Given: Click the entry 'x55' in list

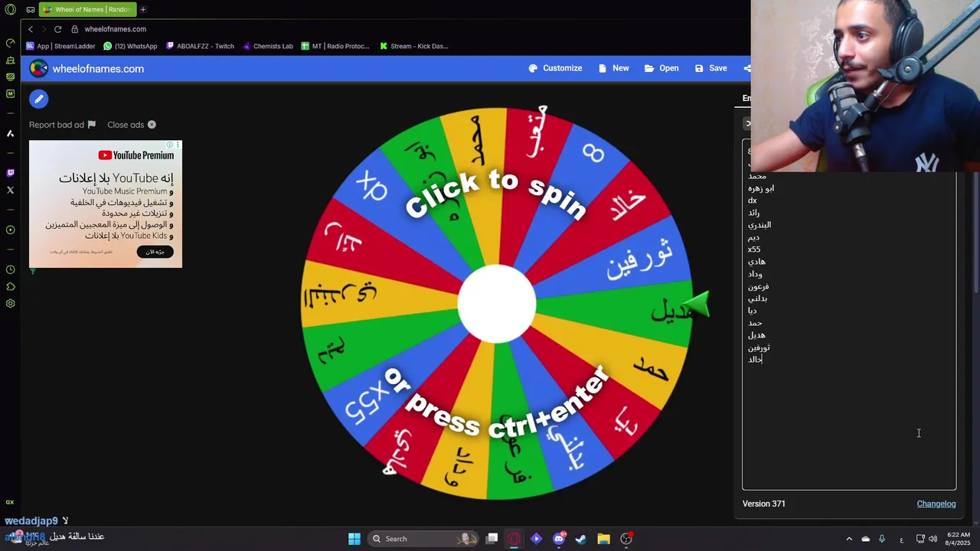Looking at the screenshot, I should point(754,249).
